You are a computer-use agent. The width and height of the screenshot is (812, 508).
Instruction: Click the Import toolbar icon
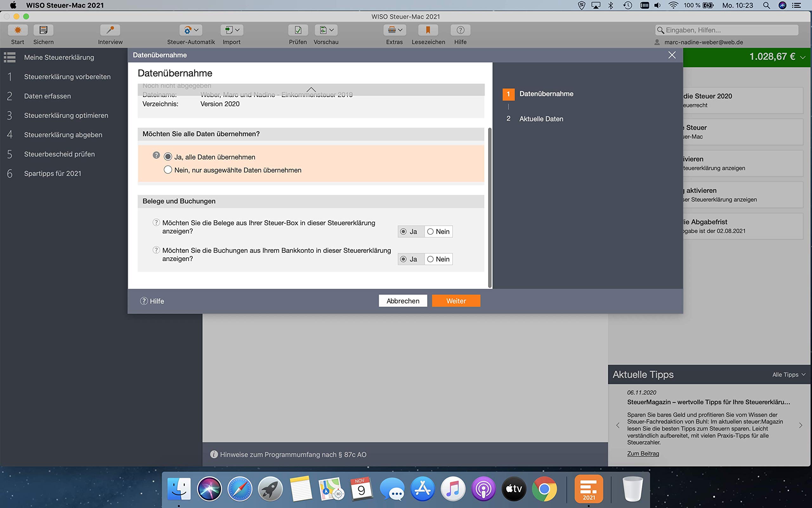(x=229, y=30)
